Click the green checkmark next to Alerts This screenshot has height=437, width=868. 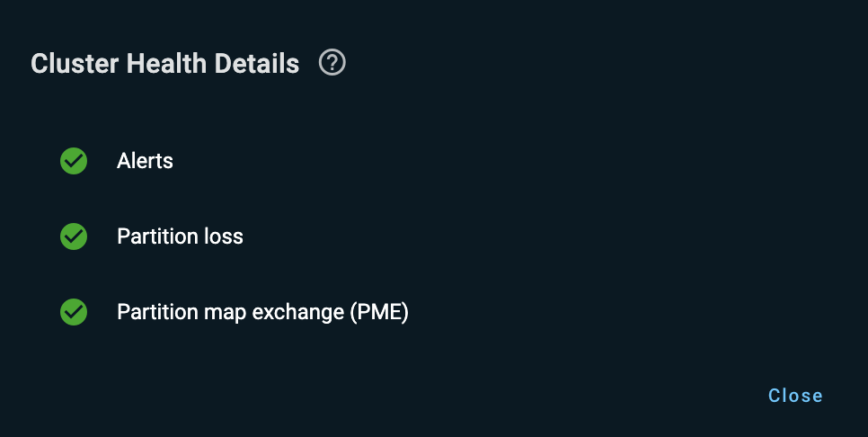click(74, 161)
